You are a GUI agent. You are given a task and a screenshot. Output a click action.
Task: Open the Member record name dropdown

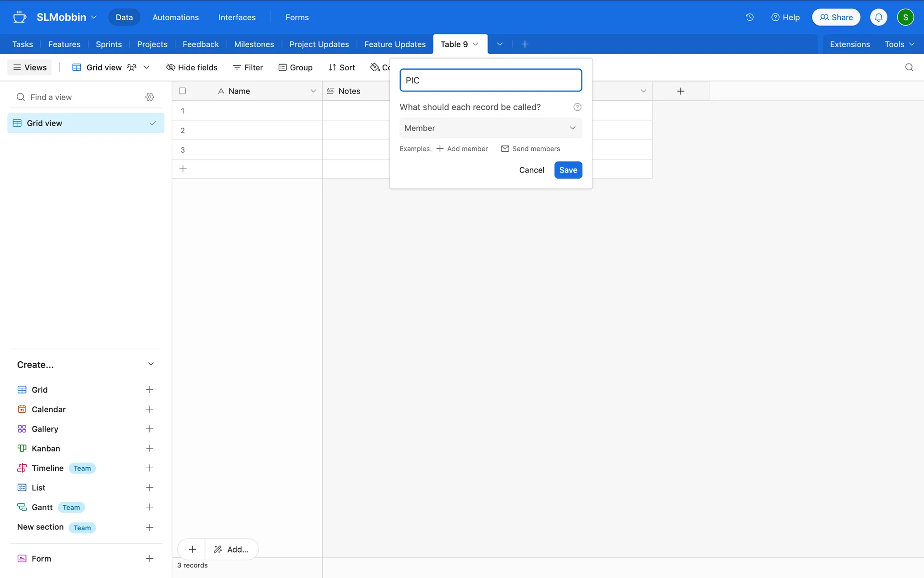(x=490, y=128)
